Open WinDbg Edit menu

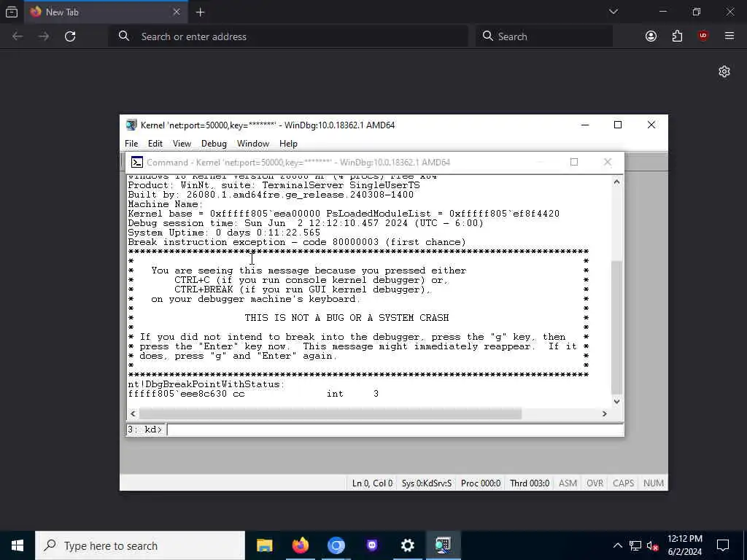pos(155,144)
